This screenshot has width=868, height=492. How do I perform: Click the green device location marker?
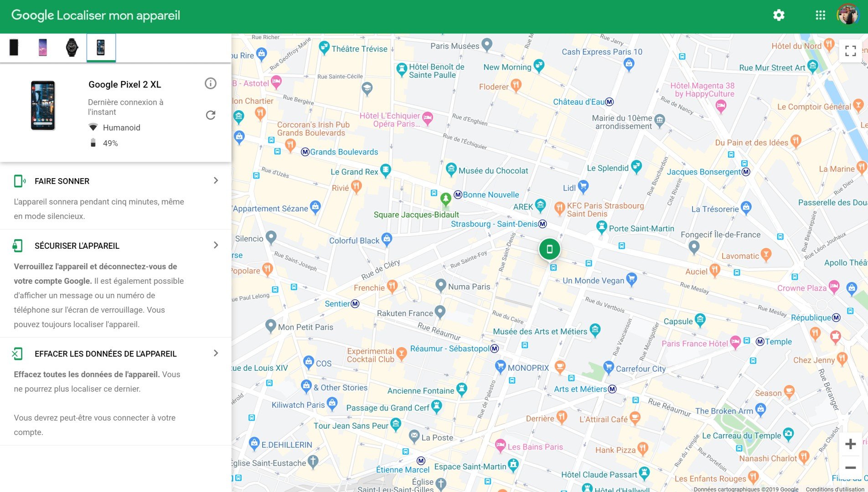549,249
